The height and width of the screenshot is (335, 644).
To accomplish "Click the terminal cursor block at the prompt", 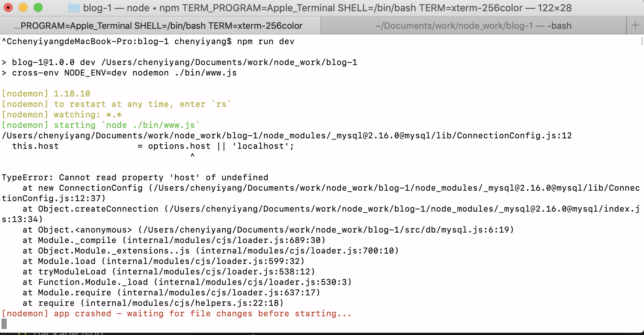I will click(4, 324).
